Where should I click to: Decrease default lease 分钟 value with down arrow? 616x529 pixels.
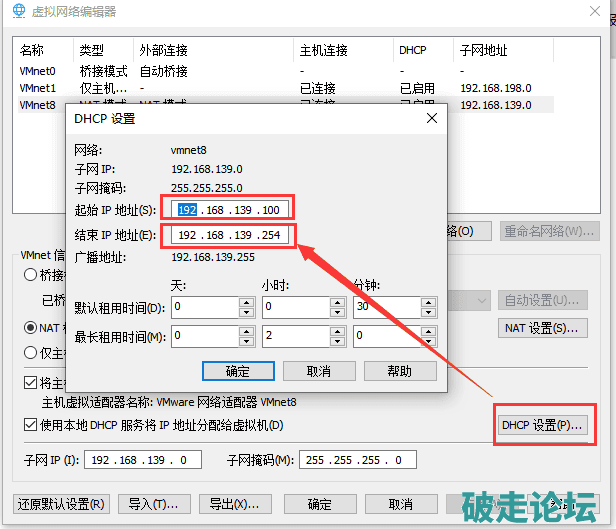tap(429, 313)
